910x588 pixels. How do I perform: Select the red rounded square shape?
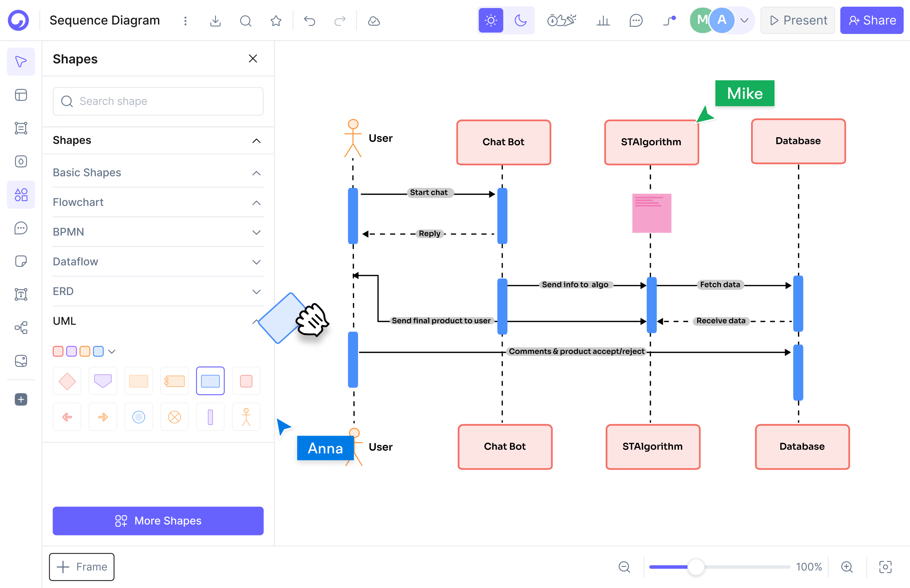[246, 381]
